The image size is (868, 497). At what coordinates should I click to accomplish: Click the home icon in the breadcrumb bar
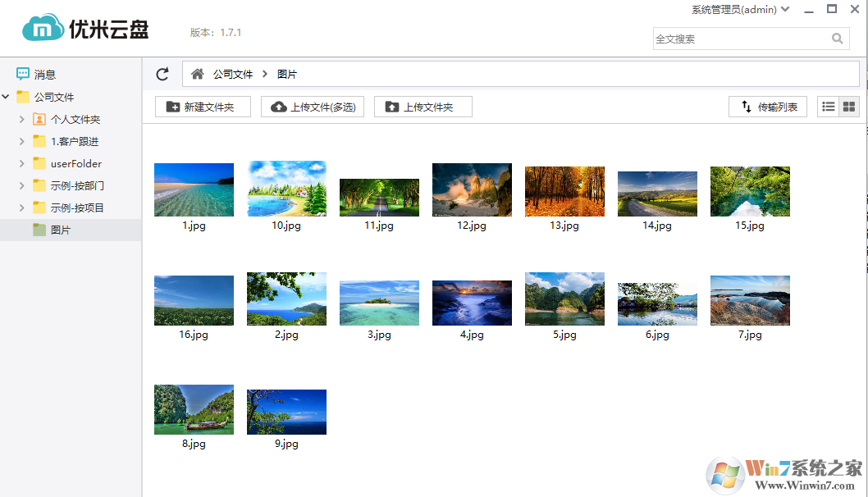[x=197, y=73]
